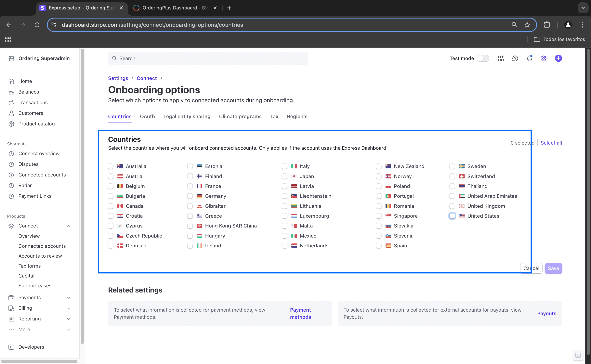Check the Germany checkbox
The height and width of the screenshot is (364, 591).
(x=190, y=196)
